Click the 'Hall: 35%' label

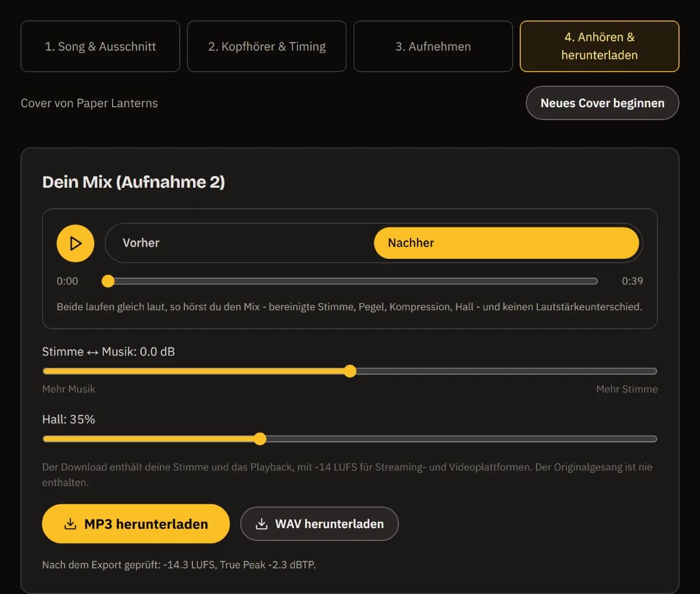68,419
